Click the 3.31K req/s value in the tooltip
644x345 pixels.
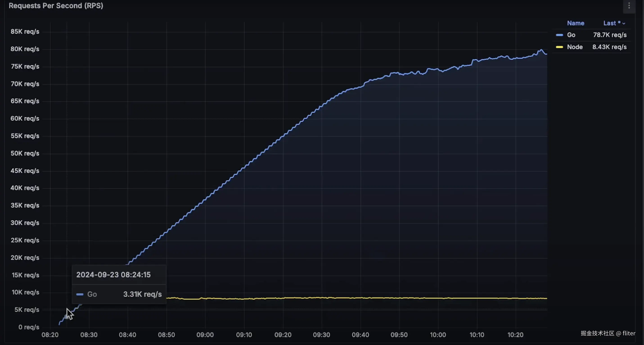[x=142, y=294]
